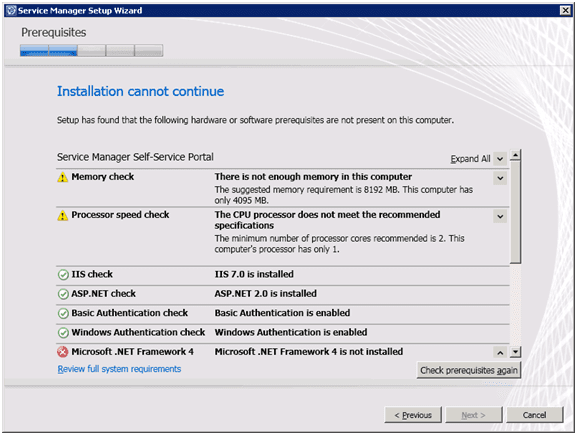Click the Memory check warning icon
Image resolution: width=576 pixels, height=434 pixels.
[62, 177]
